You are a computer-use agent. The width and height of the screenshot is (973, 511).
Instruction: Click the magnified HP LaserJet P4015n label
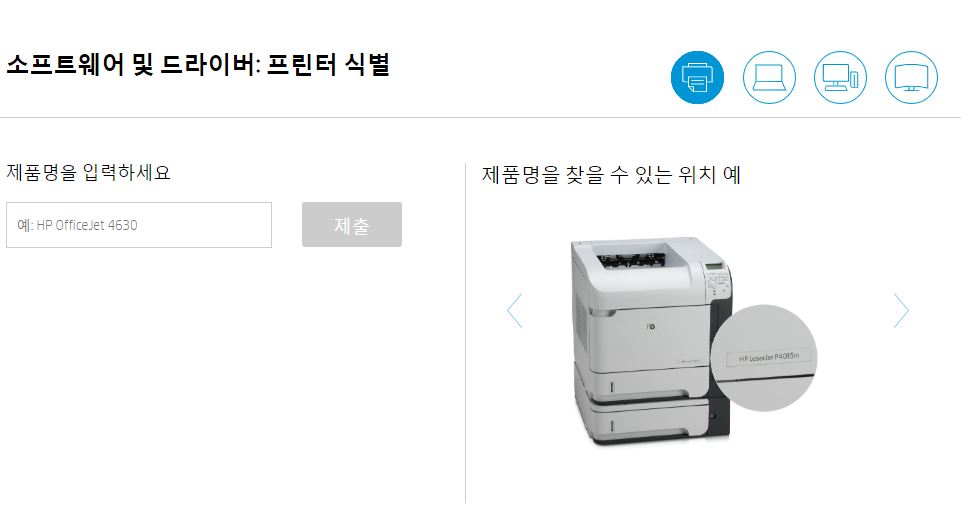(x=769, y=358)
